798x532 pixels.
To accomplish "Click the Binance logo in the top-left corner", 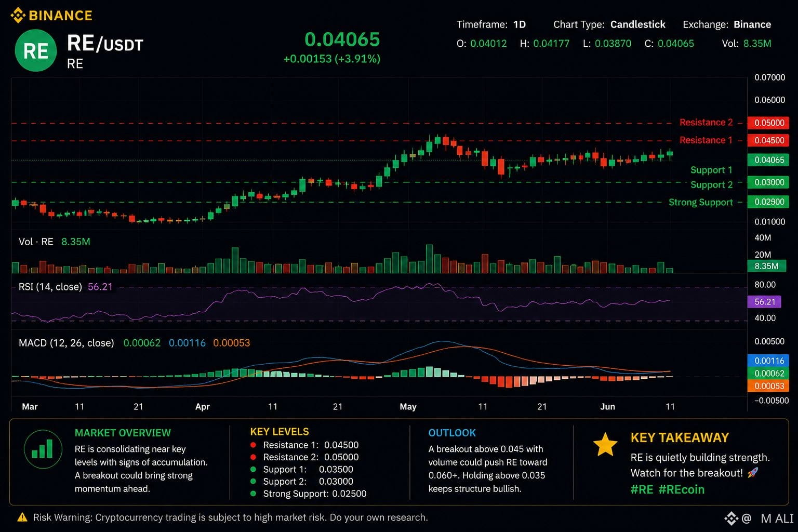I will 51,15.
